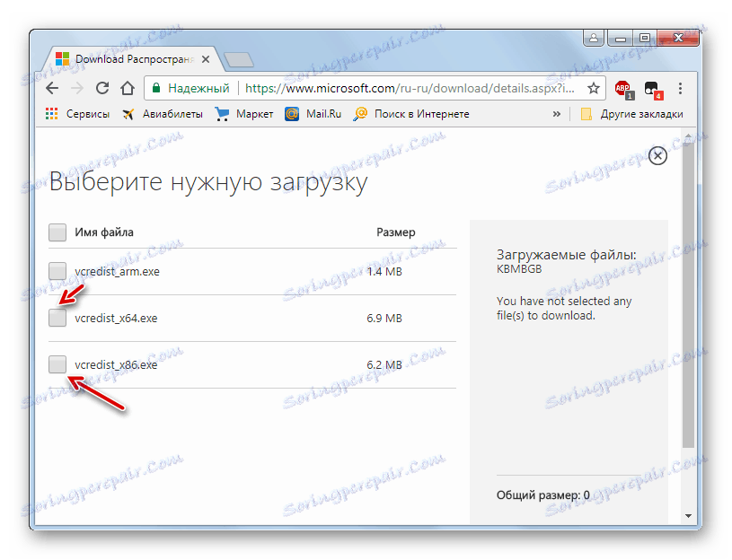This screenshot has height=560, width=732.
Task: Click the 6.9 MB size value
Action: [x=384, y=318]
